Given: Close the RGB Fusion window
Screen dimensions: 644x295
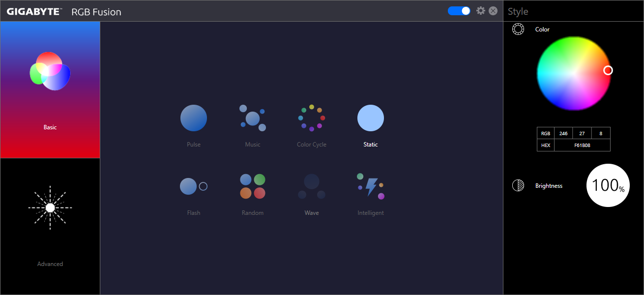Looking at the screenshot, I should (493, 11).
